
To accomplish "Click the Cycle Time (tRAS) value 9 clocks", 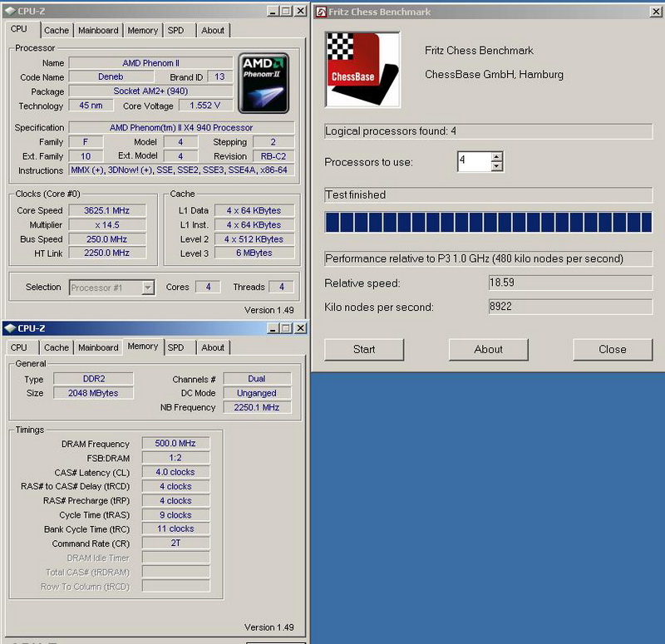I will (175, 514).
